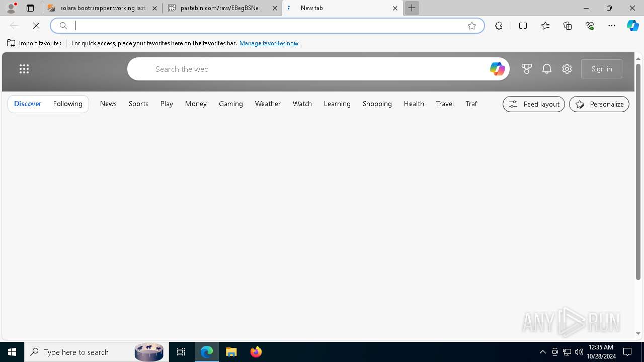Screen dimensions: 644x362
Task: Open the Extensions puzzle icon
Action: 499,26
